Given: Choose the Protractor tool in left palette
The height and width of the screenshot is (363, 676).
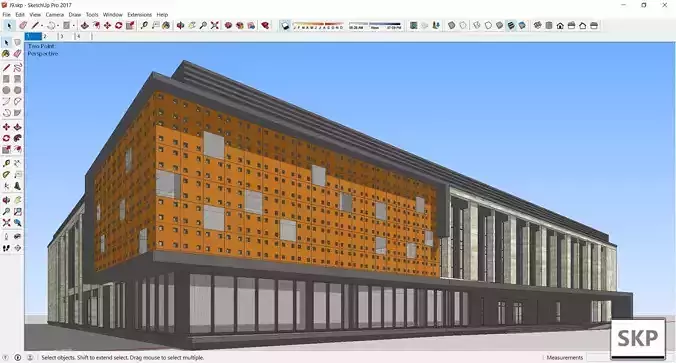Looking at the screenshot, I should 6,175.
